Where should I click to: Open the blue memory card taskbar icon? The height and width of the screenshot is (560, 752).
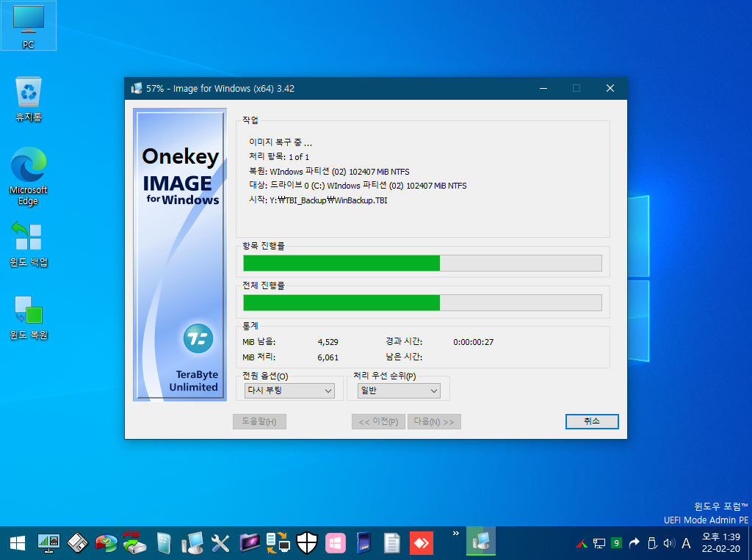364,543
